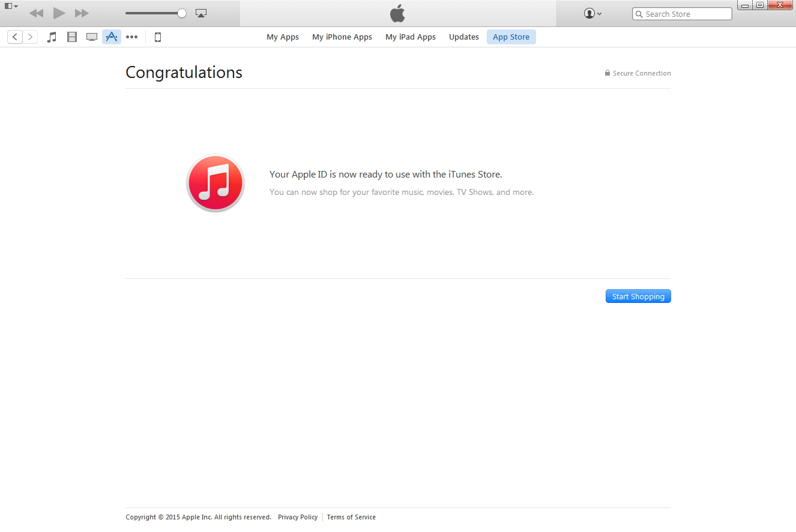
Task: Open the Terms of Service link
Action: 351,517
